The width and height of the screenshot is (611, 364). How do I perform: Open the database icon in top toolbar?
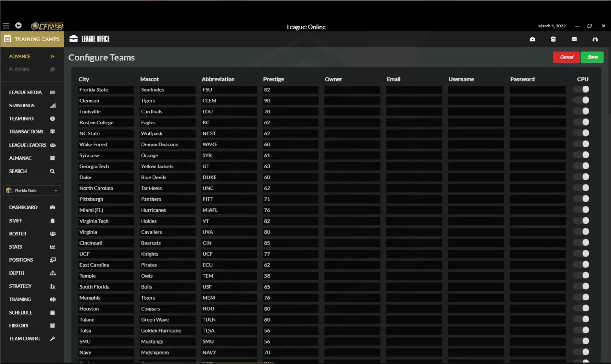pyautogui.click(x=553, y=39)
